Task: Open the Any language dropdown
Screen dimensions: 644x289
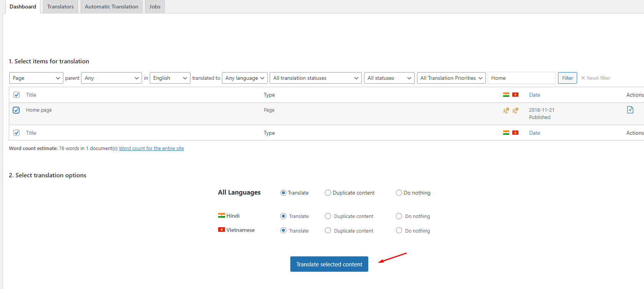Action: pyautogui.click(x=245, y=78)
